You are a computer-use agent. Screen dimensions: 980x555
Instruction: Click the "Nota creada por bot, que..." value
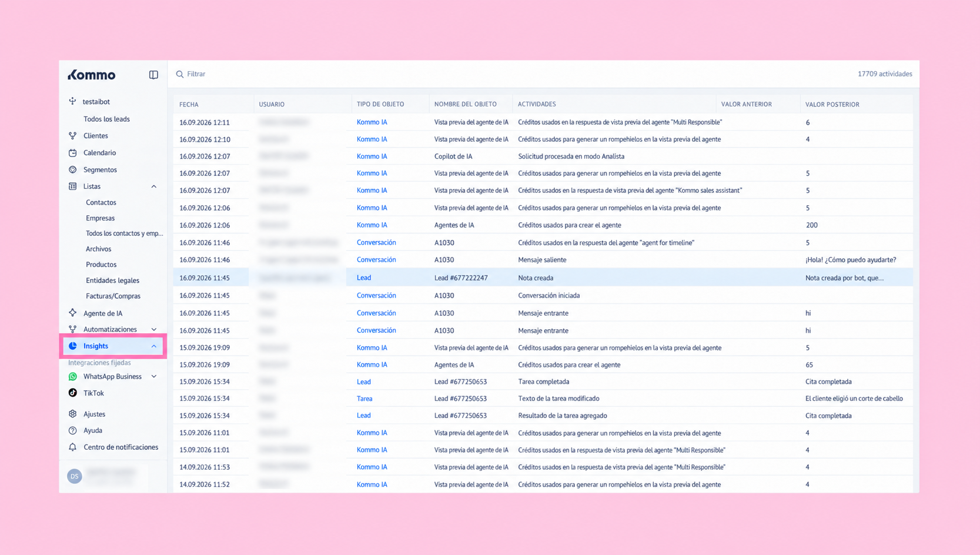pos(844,277)
